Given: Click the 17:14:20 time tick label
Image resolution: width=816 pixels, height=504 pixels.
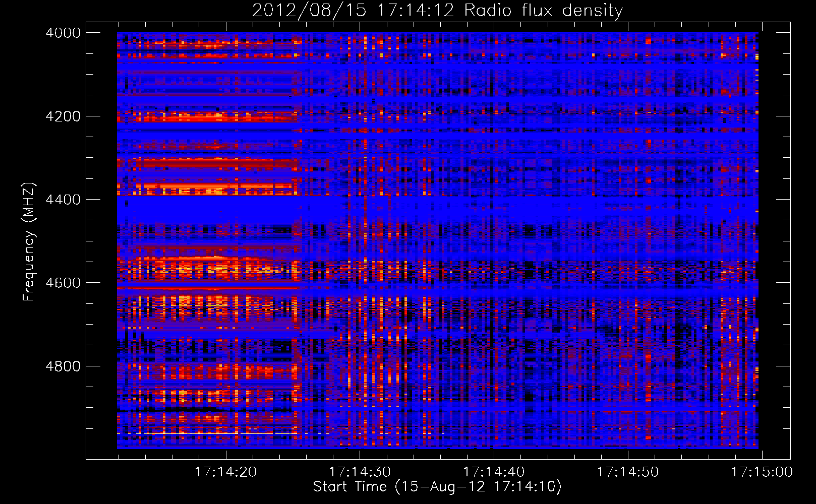Looking at the screenshot, I should click(226, 472).
